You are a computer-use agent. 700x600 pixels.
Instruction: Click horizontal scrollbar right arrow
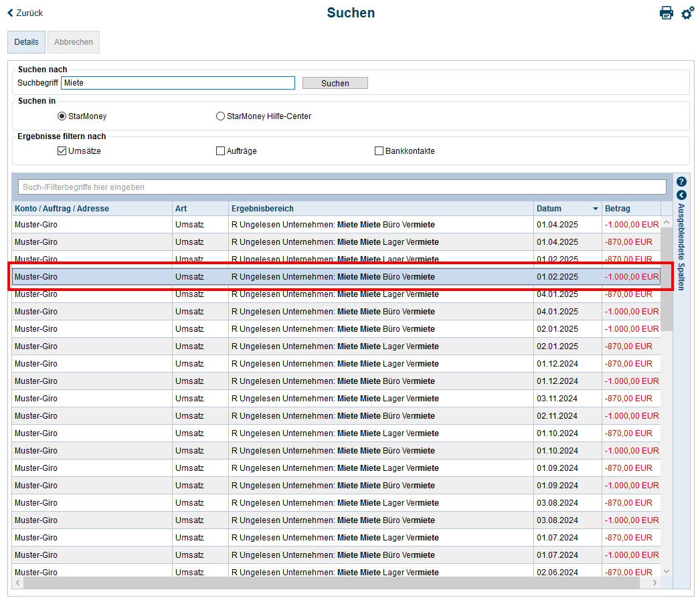654,583
